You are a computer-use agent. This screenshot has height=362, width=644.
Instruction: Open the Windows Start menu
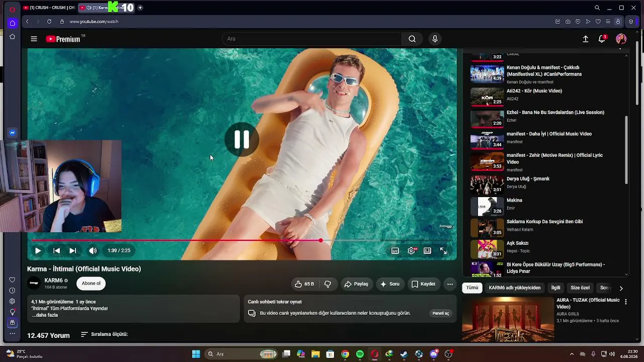(x=196, y=354)
